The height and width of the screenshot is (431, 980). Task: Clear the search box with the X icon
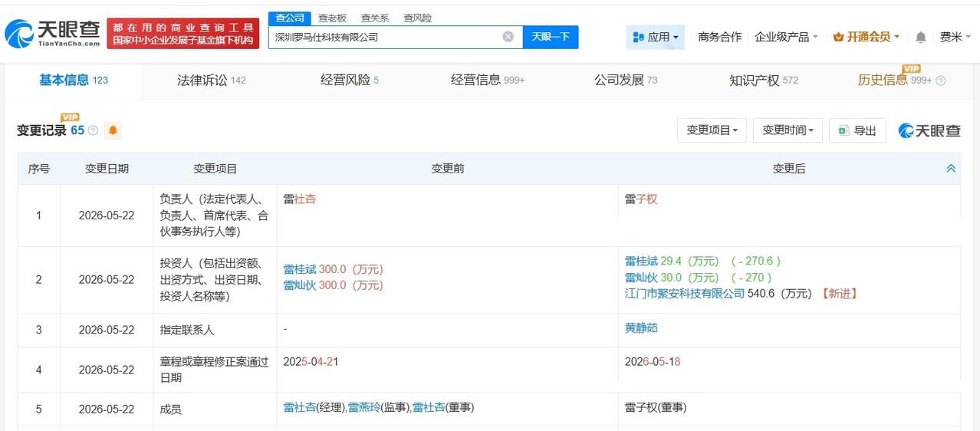pos(508,37)
